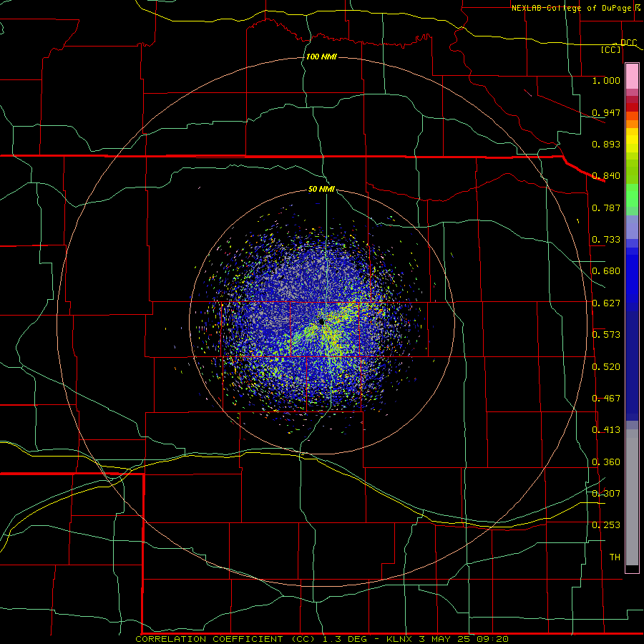Click the 1.000 color scale value
This screenshot has width=644, height=644.
point(606,80)
